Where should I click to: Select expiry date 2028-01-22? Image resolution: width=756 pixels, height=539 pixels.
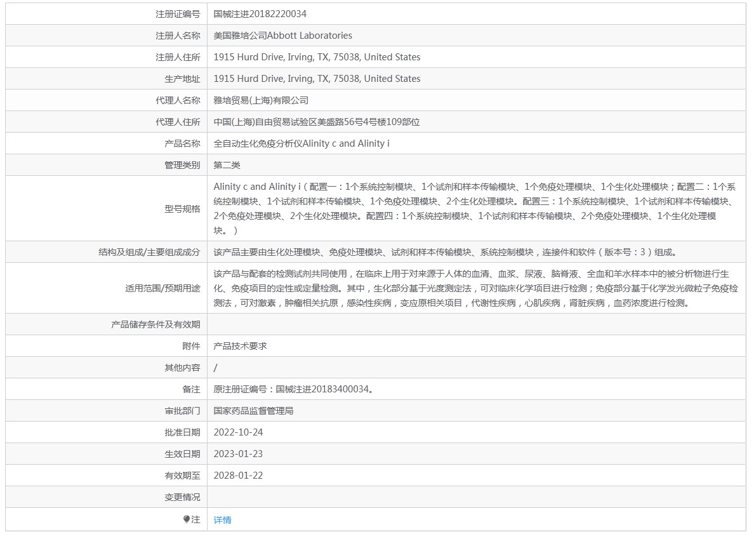click(238, 476)
